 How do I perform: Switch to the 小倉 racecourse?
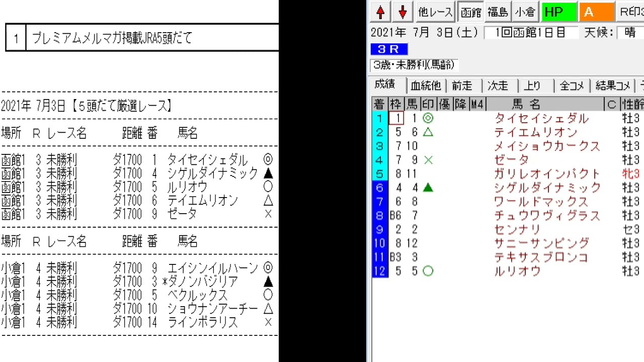(525, 12)
